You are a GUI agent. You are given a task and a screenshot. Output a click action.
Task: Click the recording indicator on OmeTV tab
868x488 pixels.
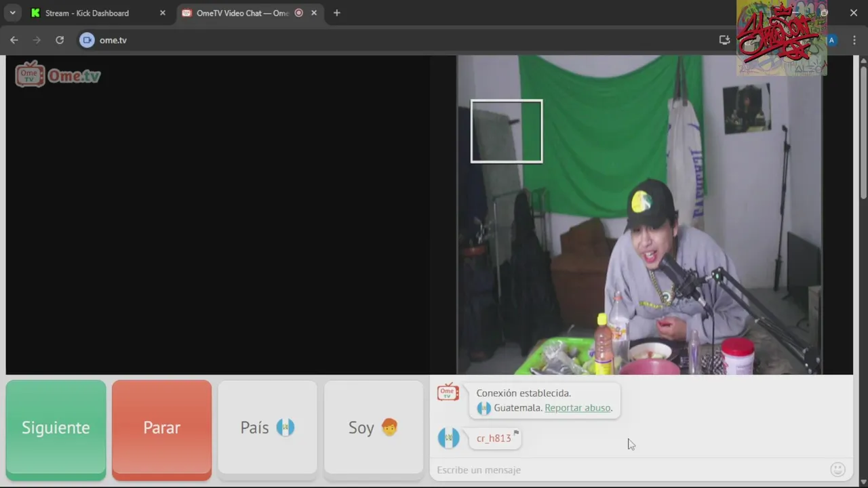point(298,13)
